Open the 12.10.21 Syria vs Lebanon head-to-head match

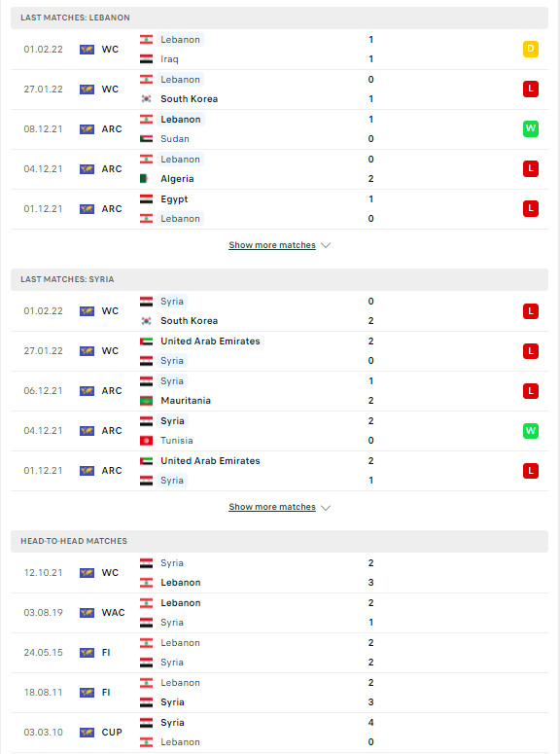coord(279,573)
